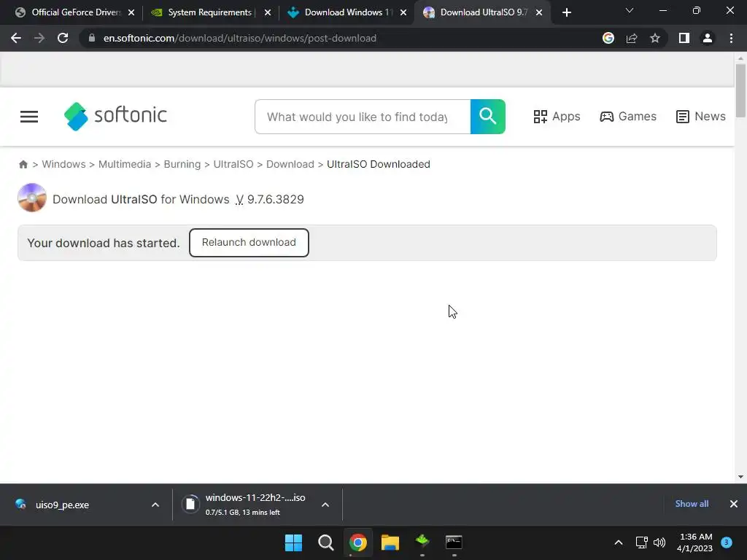Open the Softonic hamburger menu
This screenshot has width=747, height=560.
pos(29,116)
